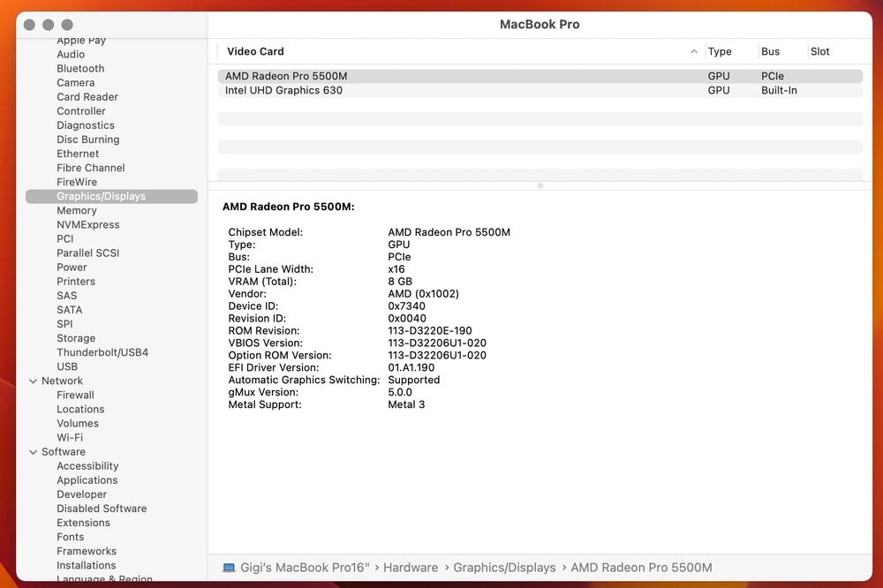The height and width of the screenshot is (588, 883).
Task: Select Fonts under Software
Action: coord(71,538)
